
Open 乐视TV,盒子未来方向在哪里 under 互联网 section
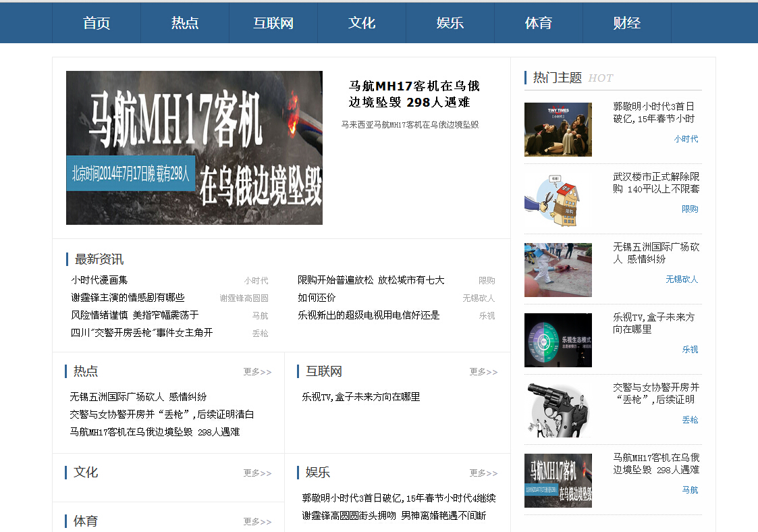361,397
